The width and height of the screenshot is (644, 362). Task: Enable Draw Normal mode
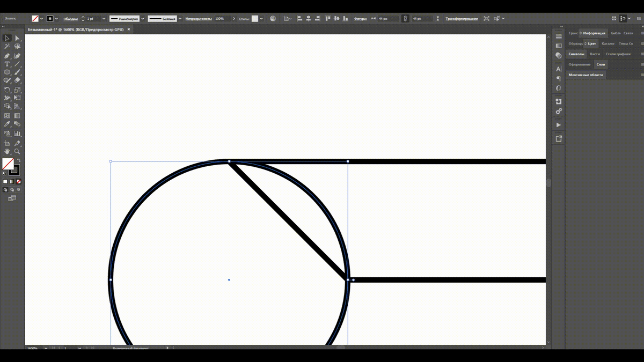(x=5, y=190)
